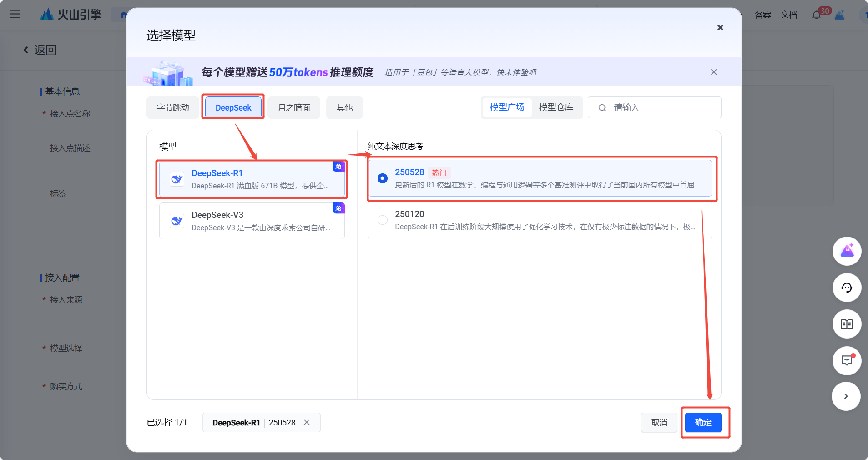
Task: Open the notifications bell icon
Action: [x=817, y=15]
